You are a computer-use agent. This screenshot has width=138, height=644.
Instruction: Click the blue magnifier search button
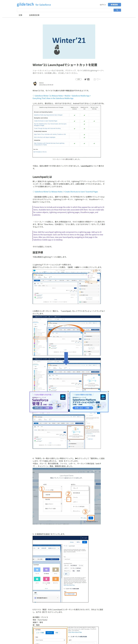tap(117, 10)
